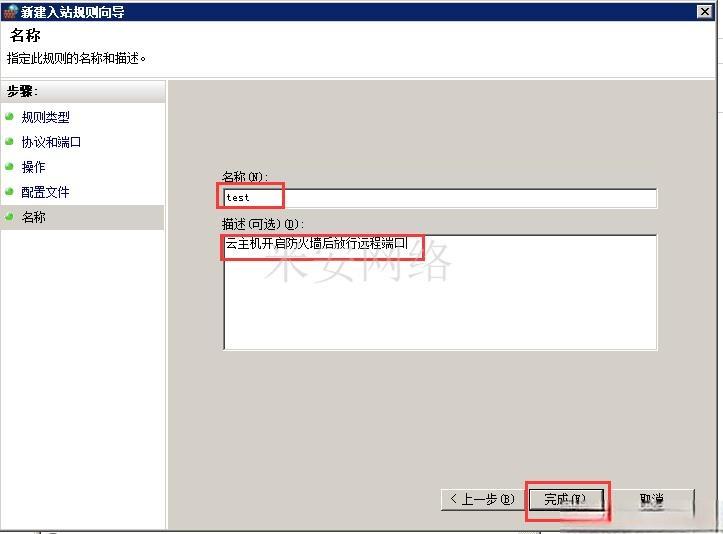Click inside the 描述 description text area
The width and height of the screenshot is (723, 534).
440,292
